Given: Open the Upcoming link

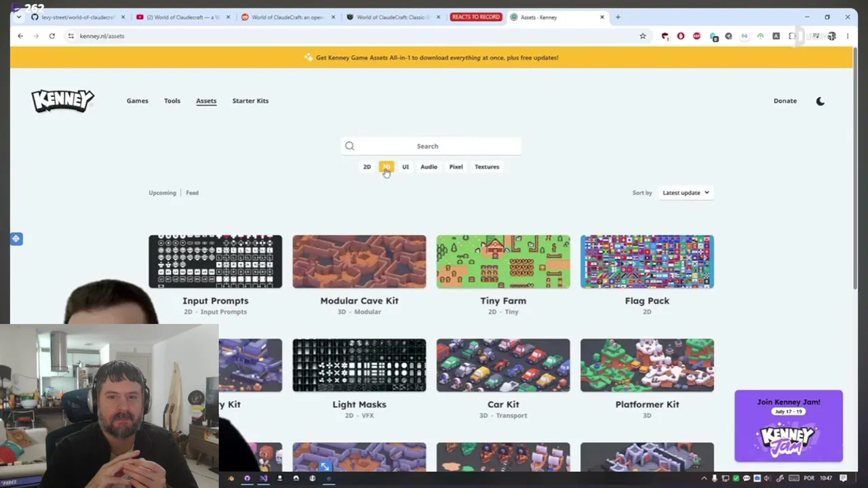Looking at the screenshot, I should [x=162, y=192].
